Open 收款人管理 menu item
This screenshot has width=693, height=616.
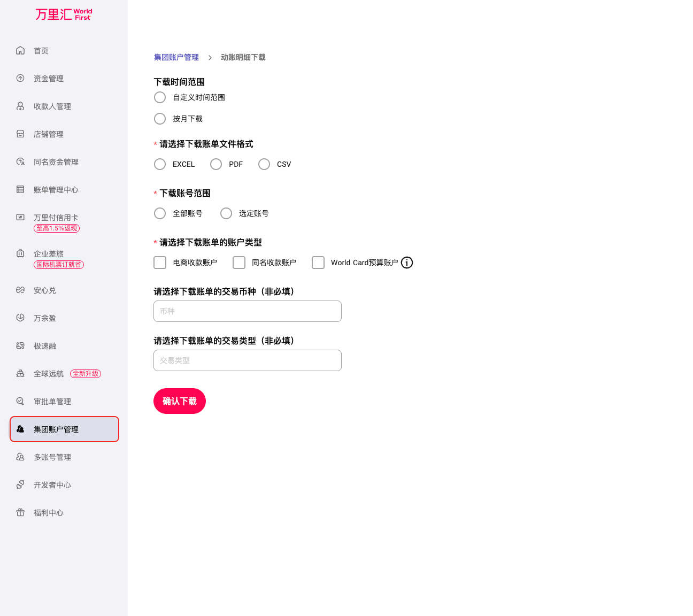(x=52, y=106)
